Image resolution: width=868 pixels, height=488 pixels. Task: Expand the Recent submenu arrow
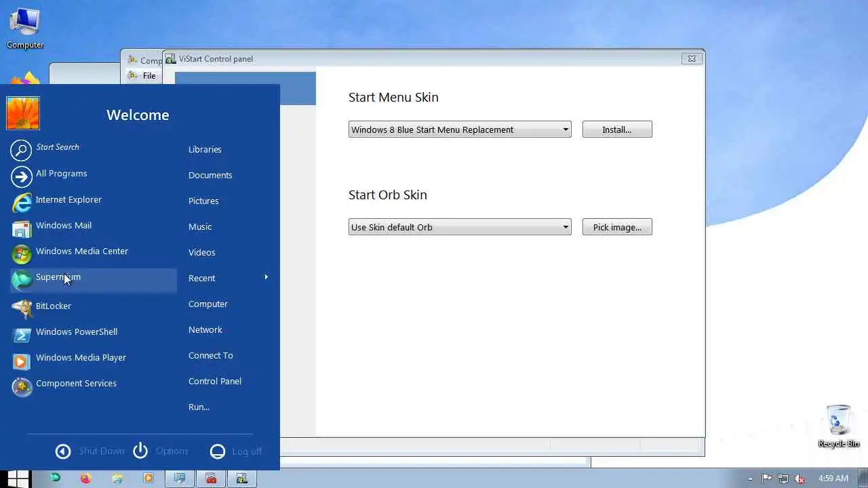pyautogui.click(x=266, y=277)
